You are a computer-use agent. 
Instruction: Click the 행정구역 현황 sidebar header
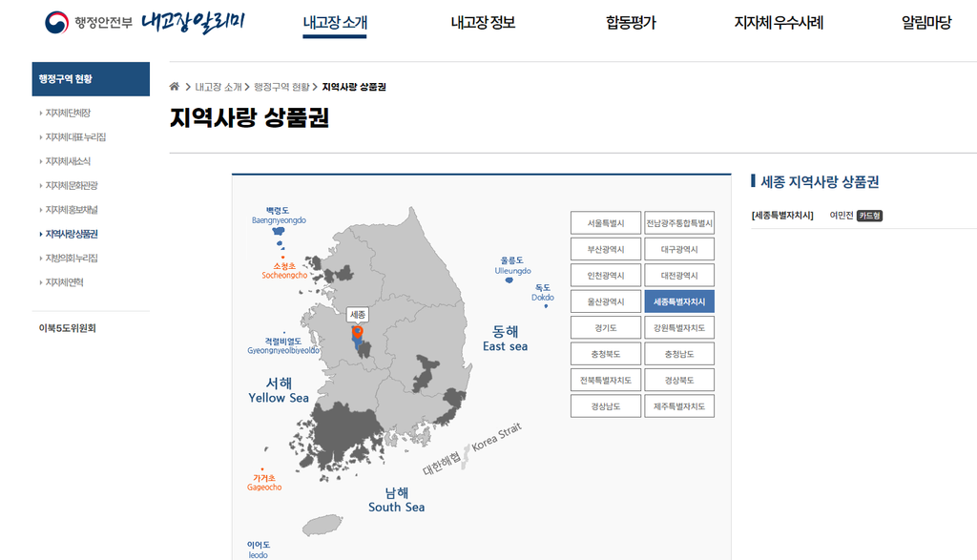click(x=91, y=79)
